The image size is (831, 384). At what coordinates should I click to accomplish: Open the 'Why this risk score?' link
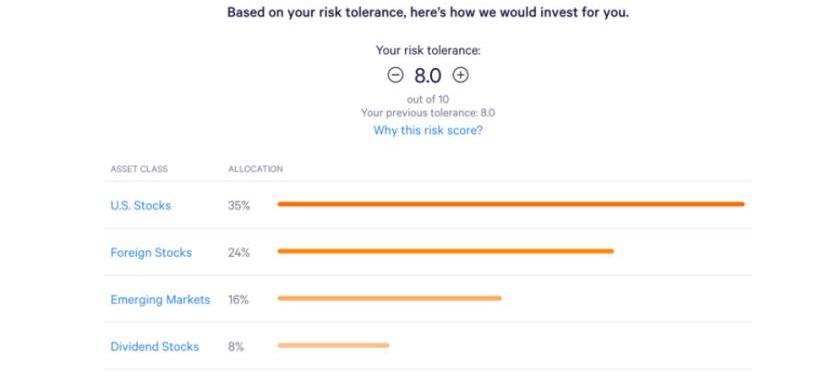(428, 130)
